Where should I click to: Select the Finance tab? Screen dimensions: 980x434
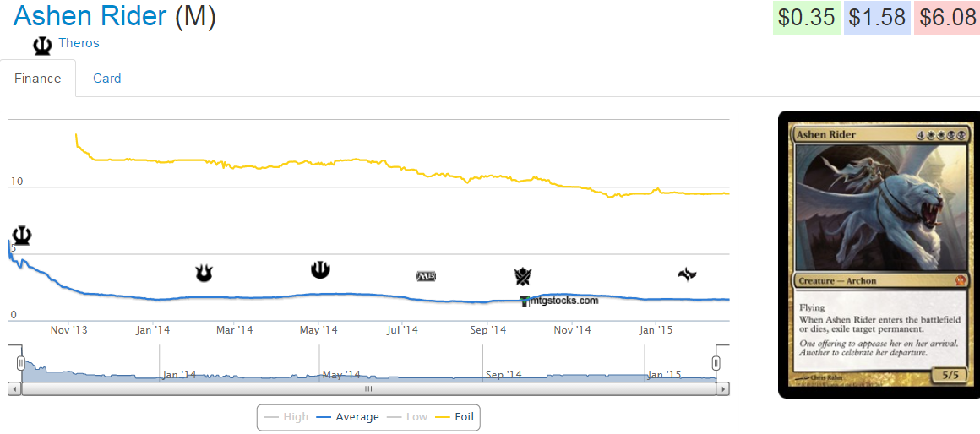pyautogui.click(x=38, y=79)
